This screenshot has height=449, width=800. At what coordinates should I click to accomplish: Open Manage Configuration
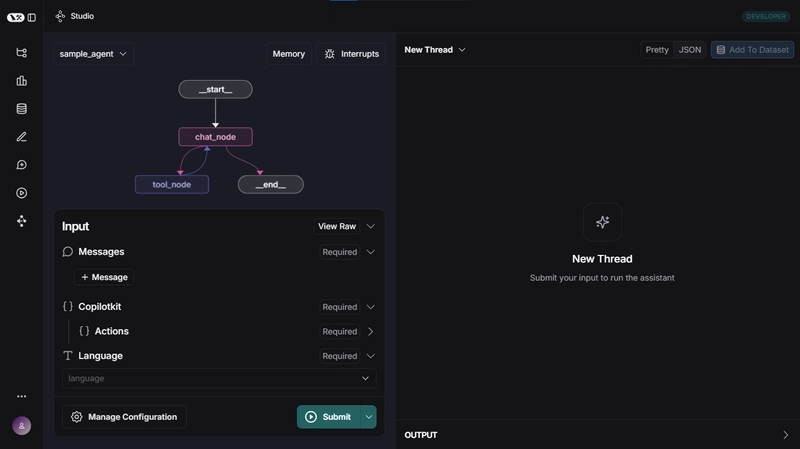(x=124, y=417)
